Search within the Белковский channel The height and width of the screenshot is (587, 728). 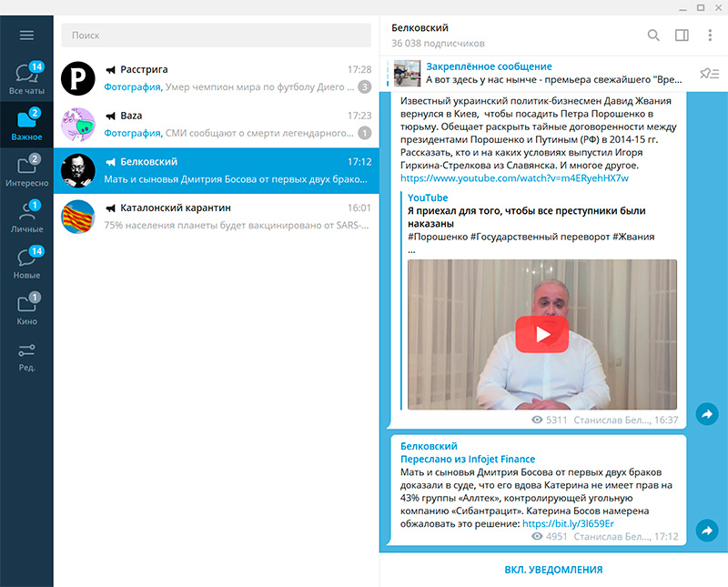tap(653, 35)
